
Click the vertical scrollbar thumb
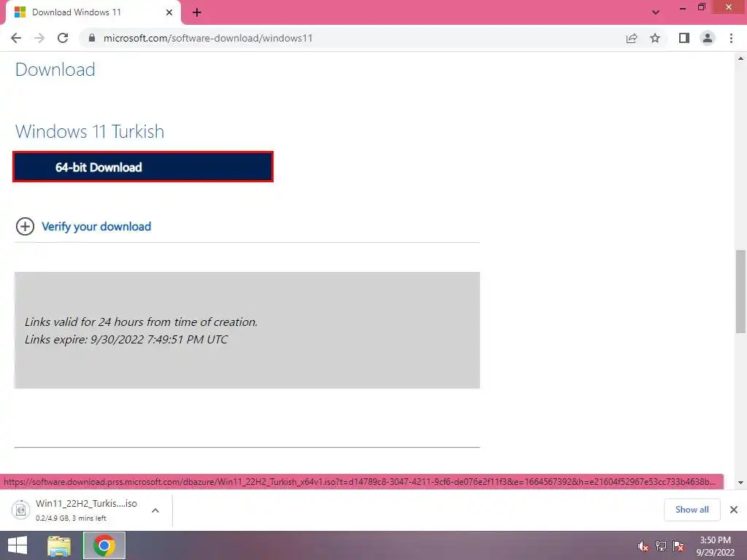(x=740, y=292)
